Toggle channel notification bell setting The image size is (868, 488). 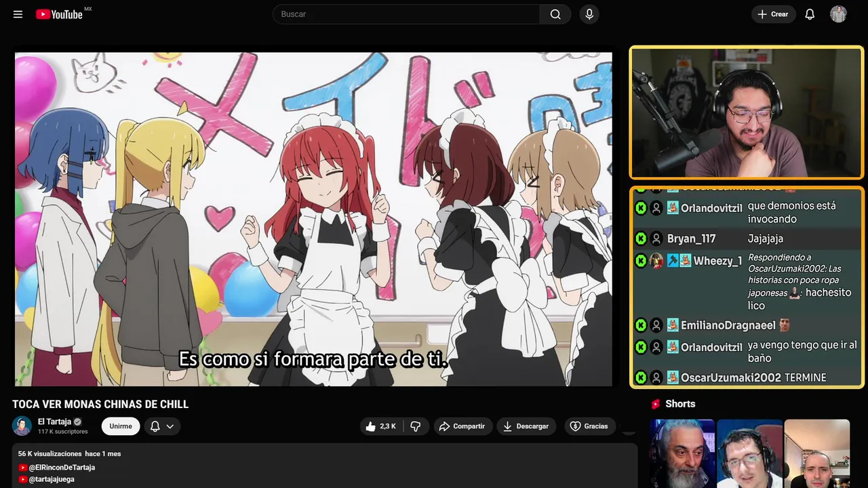click(155, 426)
